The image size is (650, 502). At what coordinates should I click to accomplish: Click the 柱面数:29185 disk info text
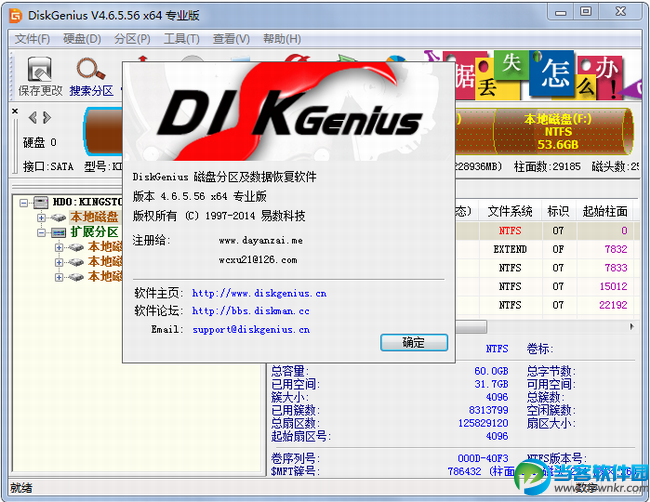click(x=547, y=167)
